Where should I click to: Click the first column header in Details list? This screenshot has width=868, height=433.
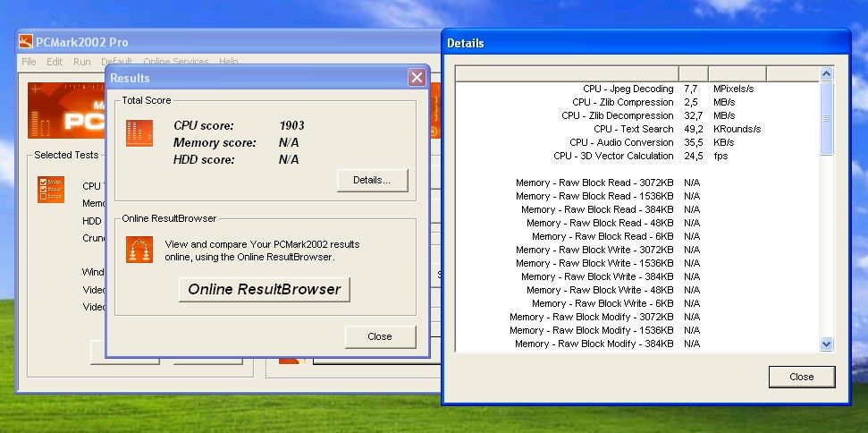pos(568,73)
